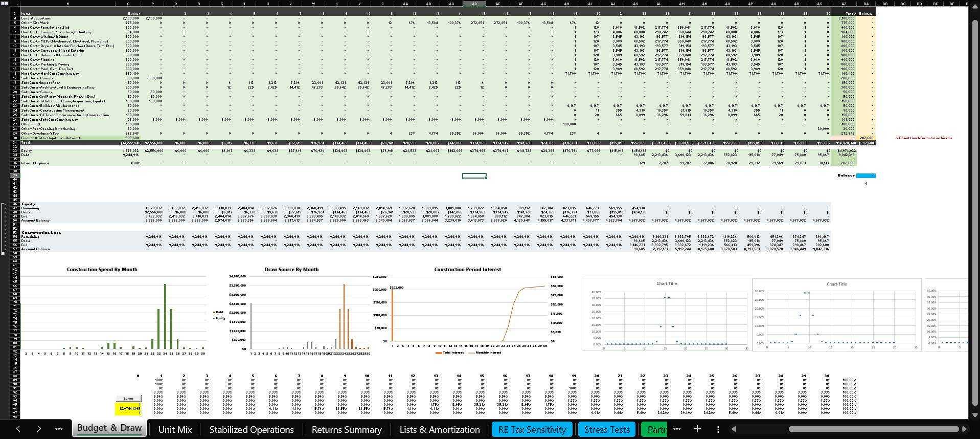Open hidden sheets ellipsis left of Budget_&_Draw
Screen dimensions: 980x439
coord(59,429)
